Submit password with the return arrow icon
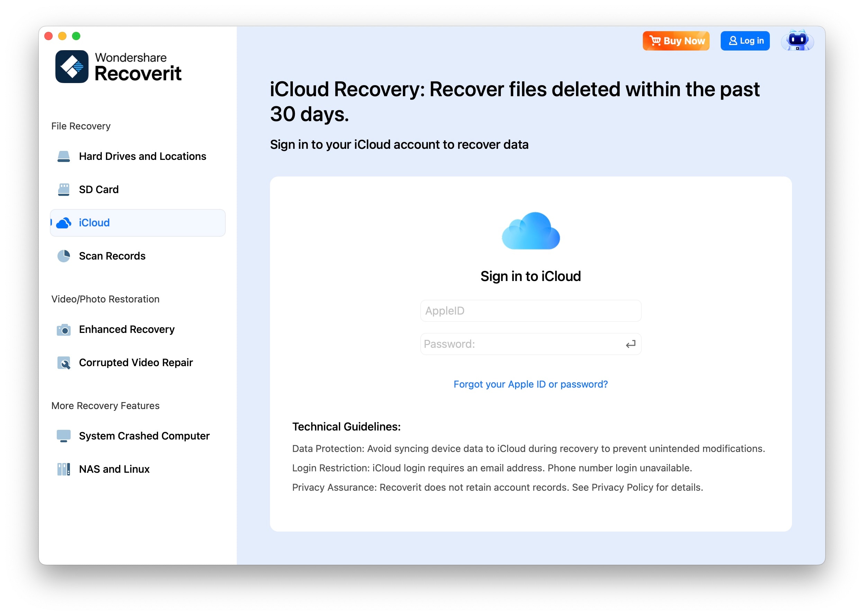The image size is (864, 616). [630, 344]
